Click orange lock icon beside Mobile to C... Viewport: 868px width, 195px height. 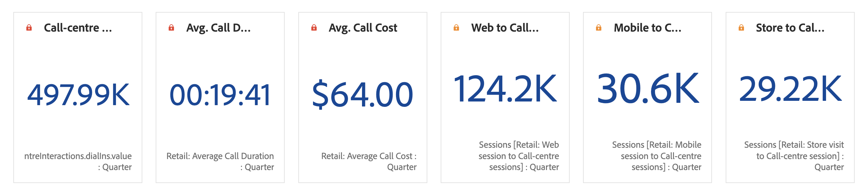coord(598,28)
